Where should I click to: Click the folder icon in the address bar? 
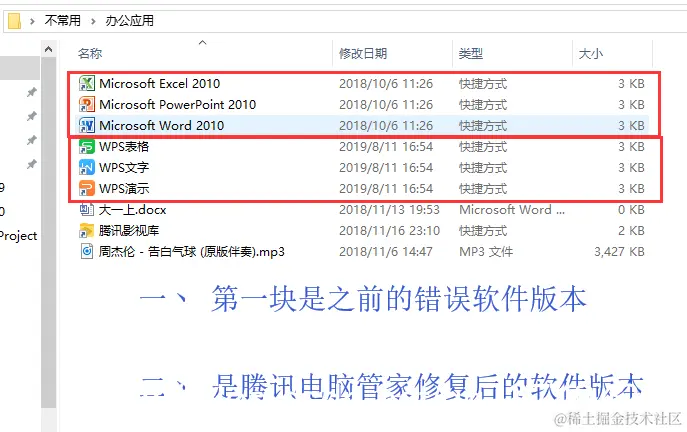coord(14,21)
